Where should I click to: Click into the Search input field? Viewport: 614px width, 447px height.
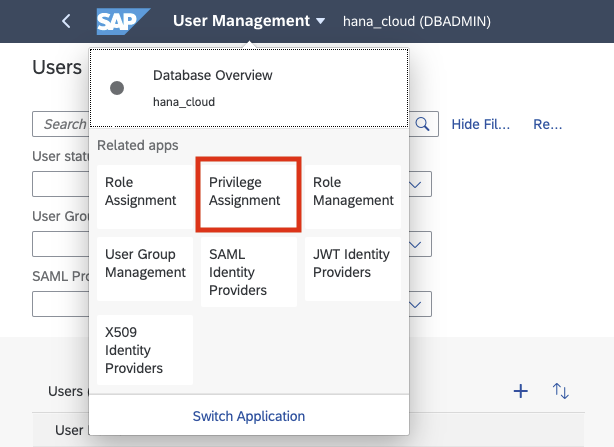pos(61,124)
